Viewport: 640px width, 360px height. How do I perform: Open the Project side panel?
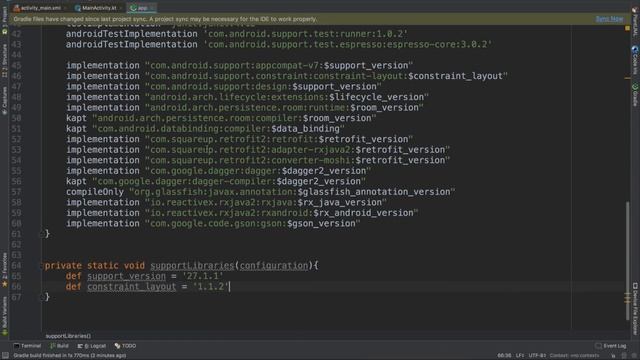[4, 20]
